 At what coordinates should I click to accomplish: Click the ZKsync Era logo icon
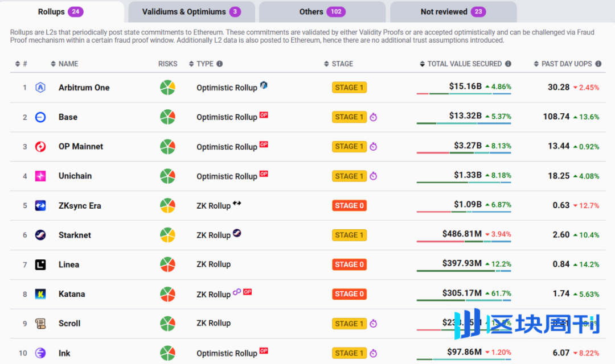(x=40, y=206)
